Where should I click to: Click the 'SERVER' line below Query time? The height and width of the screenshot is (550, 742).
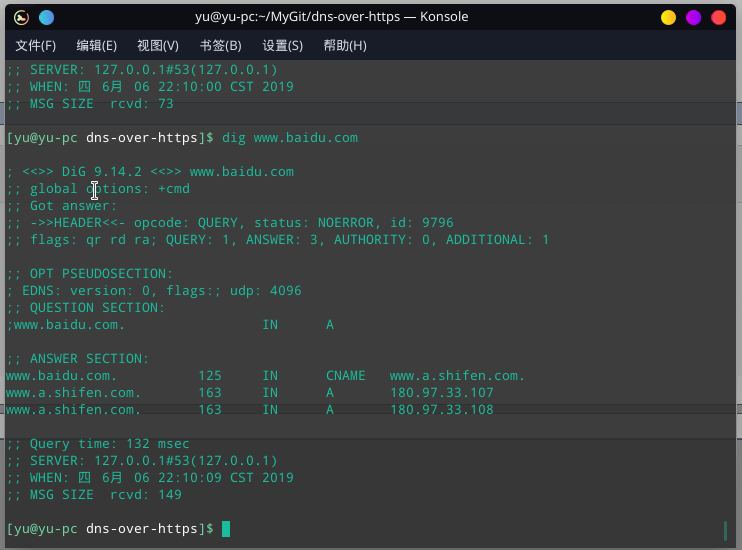142,461
